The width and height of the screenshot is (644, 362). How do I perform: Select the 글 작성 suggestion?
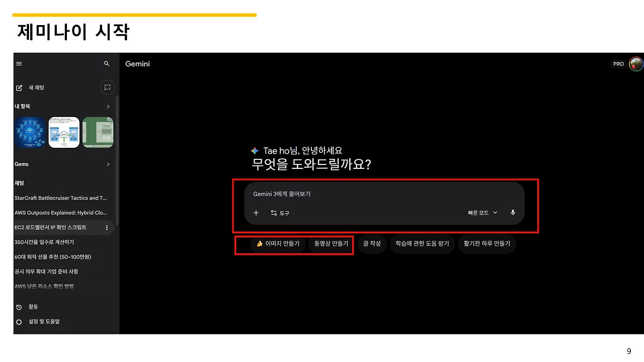click(x=372, y=244)
